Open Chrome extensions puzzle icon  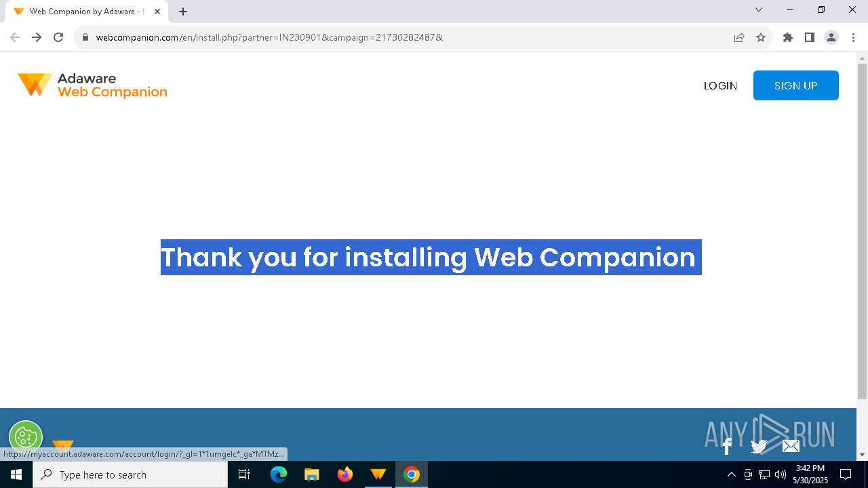[788, 37]
